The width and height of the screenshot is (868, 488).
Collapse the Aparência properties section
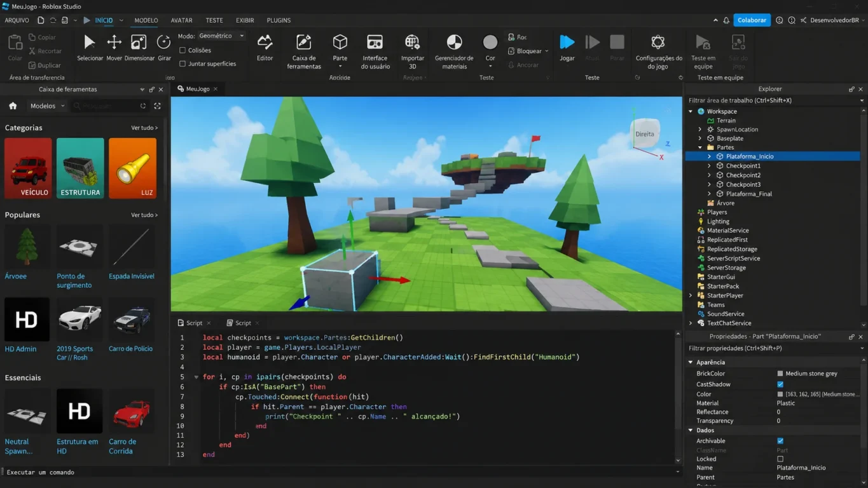coord(691,363)
